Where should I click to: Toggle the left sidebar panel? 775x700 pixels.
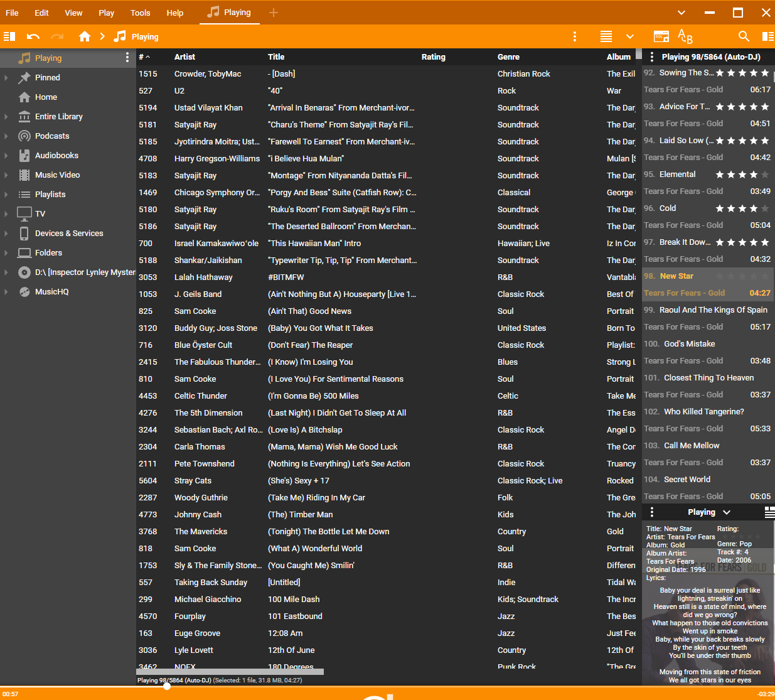(x=9, y=36)
